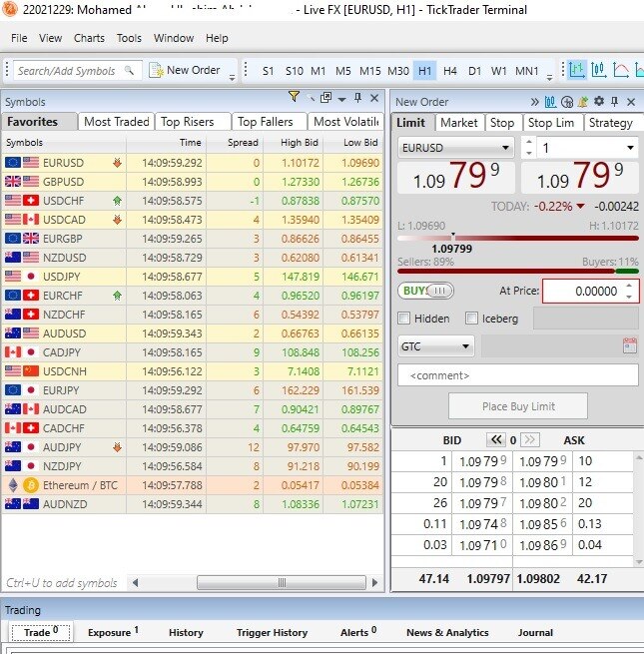Click the order comment field
This screenshot has width=644, height=654.
click(518, 375)
